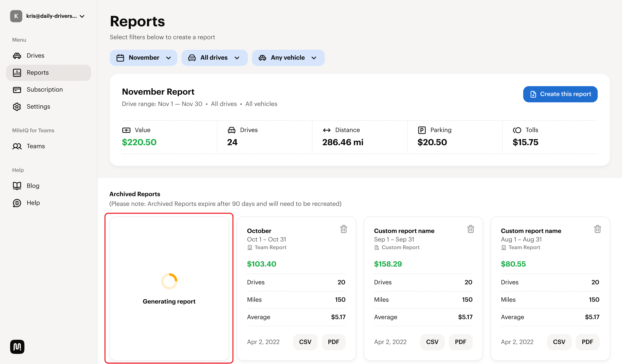Click the $103.40 October total

pyautogui.click(x=262, y=264)
